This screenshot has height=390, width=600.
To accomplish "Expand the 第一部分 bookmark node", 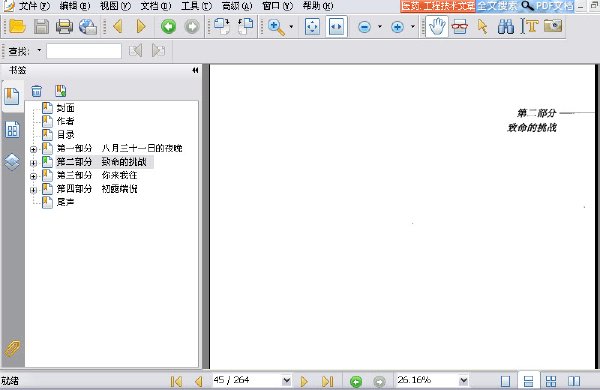I will (33, 149).
